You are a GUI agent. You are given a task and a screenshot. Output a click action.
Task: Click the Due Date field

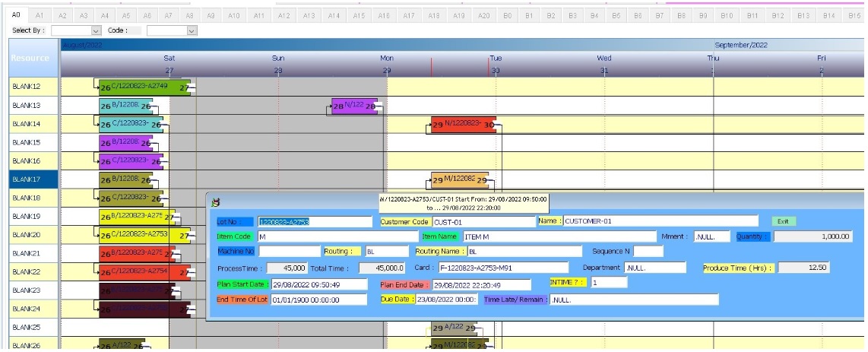point(446,300)
